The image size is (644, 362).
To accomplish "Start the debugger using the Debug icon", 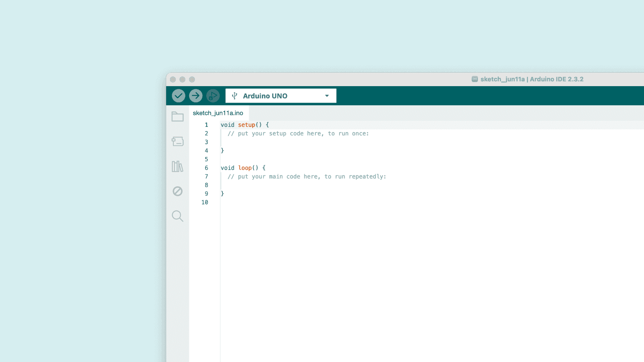I will point(213,96).
